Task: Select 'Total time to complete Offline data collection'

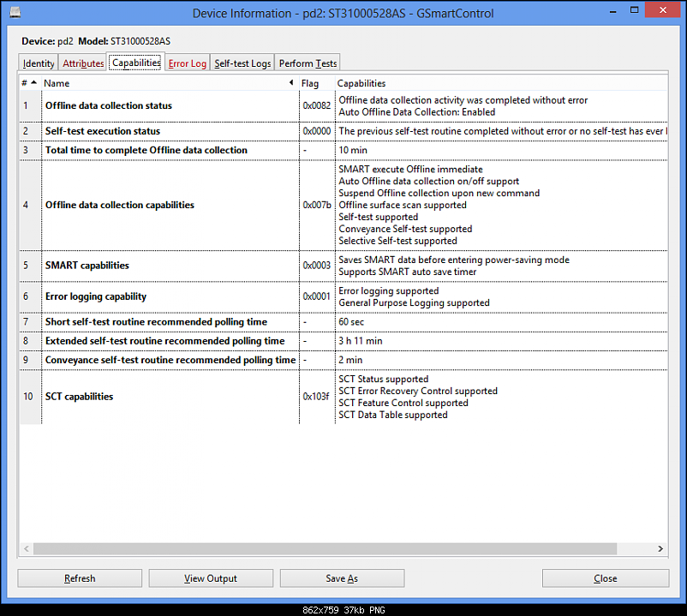Action: pyautogui.click(x=343, y=150)
